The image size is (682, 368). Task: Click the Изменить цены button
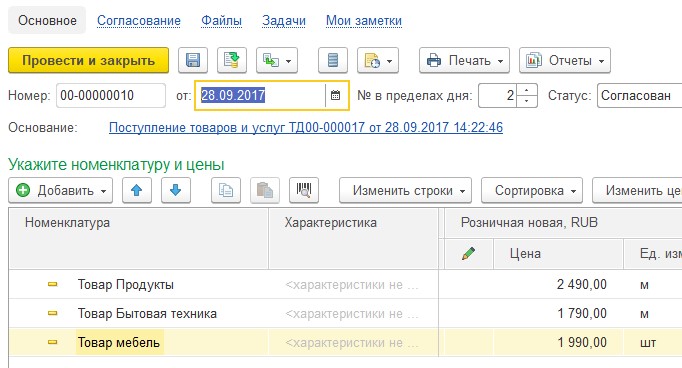637,190
